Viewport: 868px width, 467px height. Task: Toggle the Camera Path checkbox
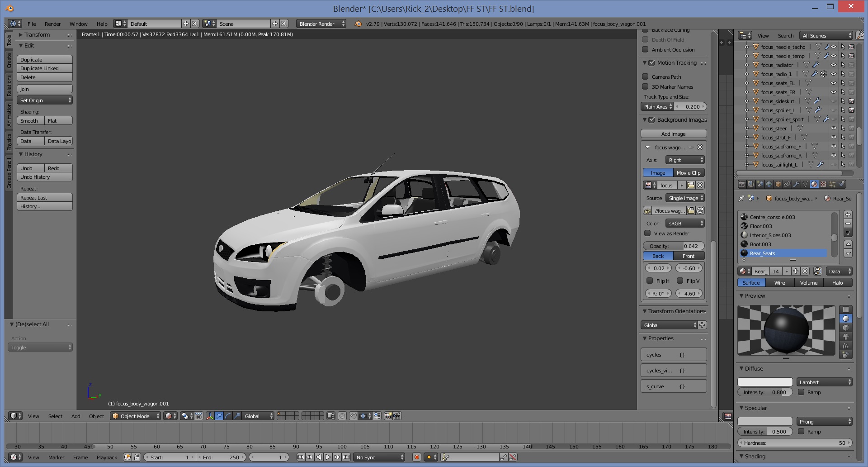(x=646, y=77)
